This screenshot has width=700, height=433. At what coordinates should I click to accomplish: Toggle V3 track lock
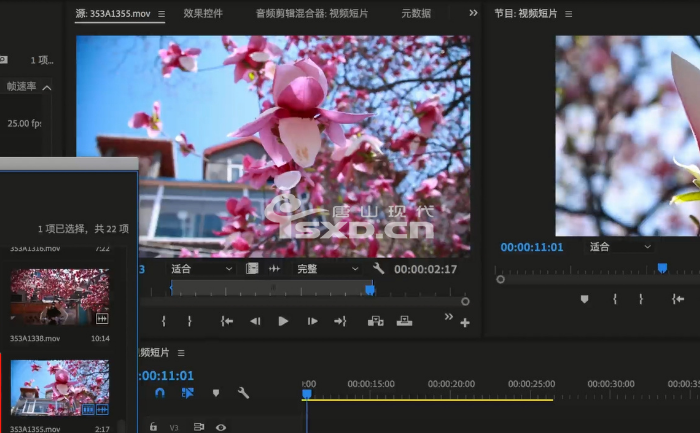153,427
